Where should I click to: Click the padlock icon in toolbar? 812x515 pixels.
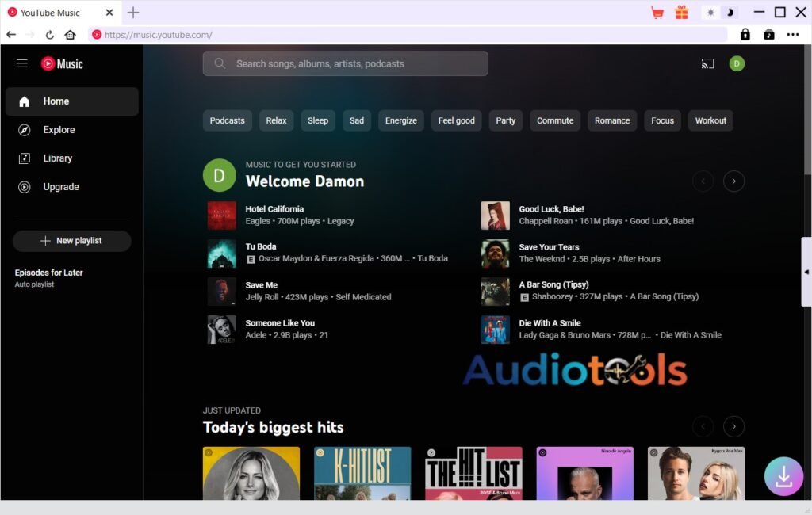point(745,35)
